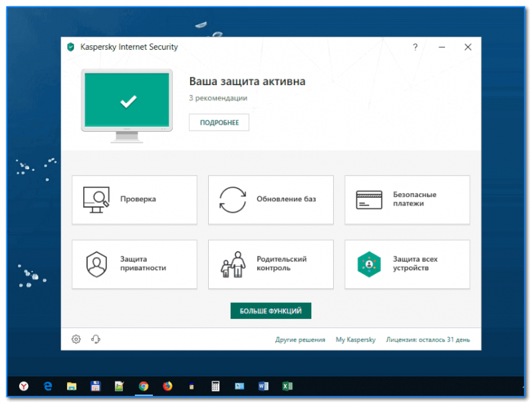Open Безопасные платежи tile
532x404 pixels.
pos(407,200)
